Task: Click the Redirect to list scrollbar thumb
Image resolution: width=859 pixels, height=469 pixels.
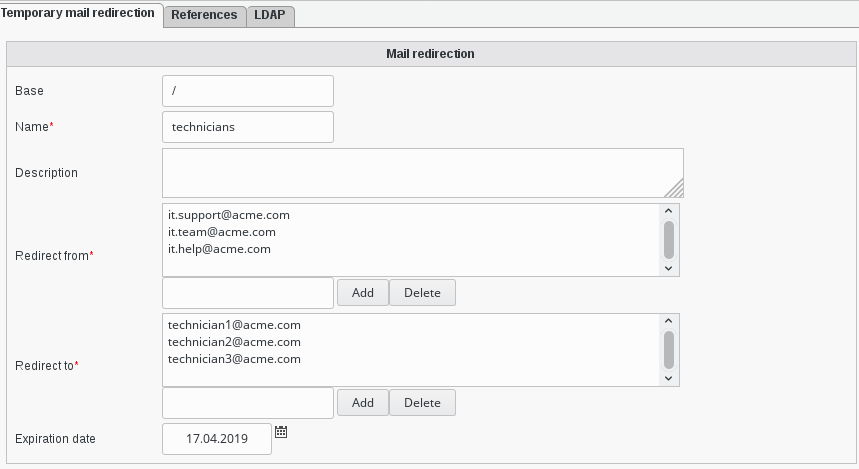Action: 669,350
